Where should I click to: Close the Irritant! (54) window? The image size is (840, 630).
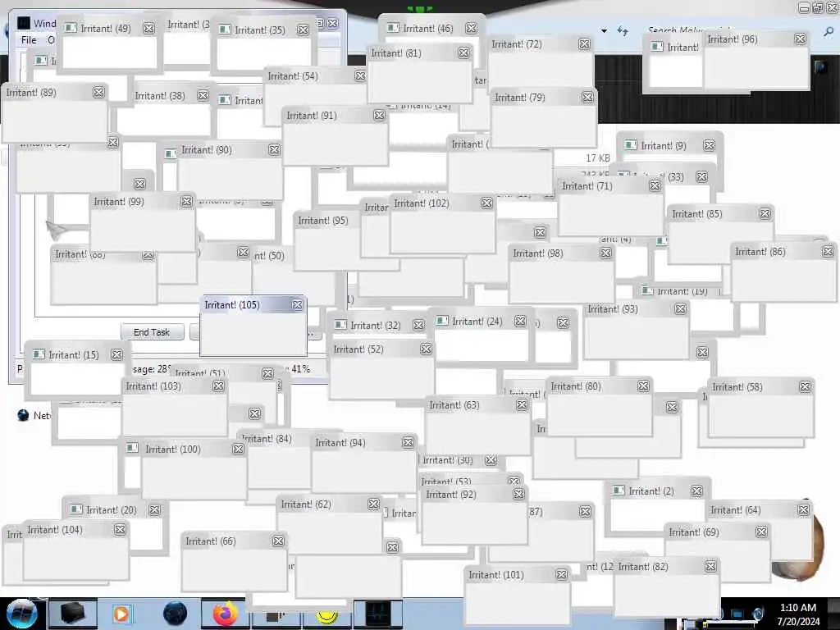tap(360, 76)
